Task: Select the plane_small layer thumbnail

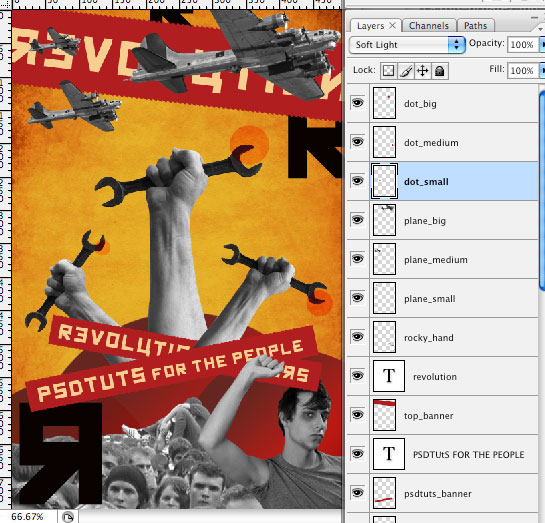Action: tap(384, 298)
